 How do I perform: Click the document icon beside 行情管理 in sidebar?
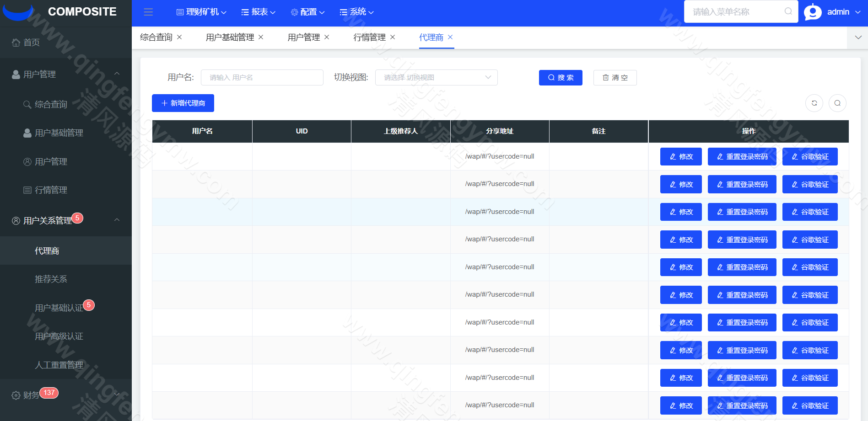pyautogui.click(x=27, y=190)
